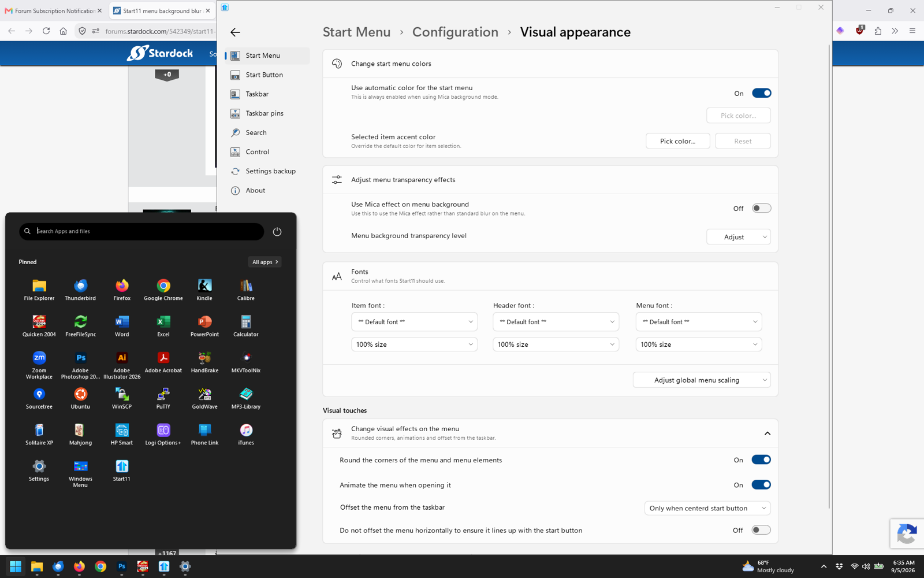This screenshot has width=924, height=578.
Task: Launch FreeFileSync pinned shortcut
Action: click(x=80, y=326)
